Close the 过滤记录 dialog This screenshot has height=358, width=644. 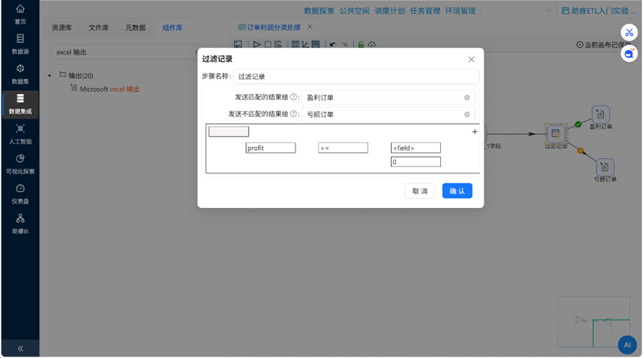pos(472,60)
